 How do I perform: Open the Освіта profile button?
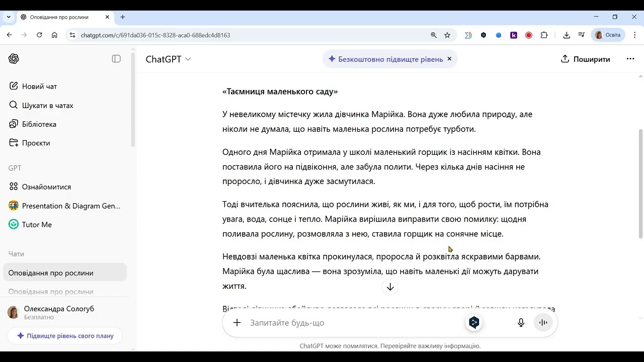tap(608, 35)
